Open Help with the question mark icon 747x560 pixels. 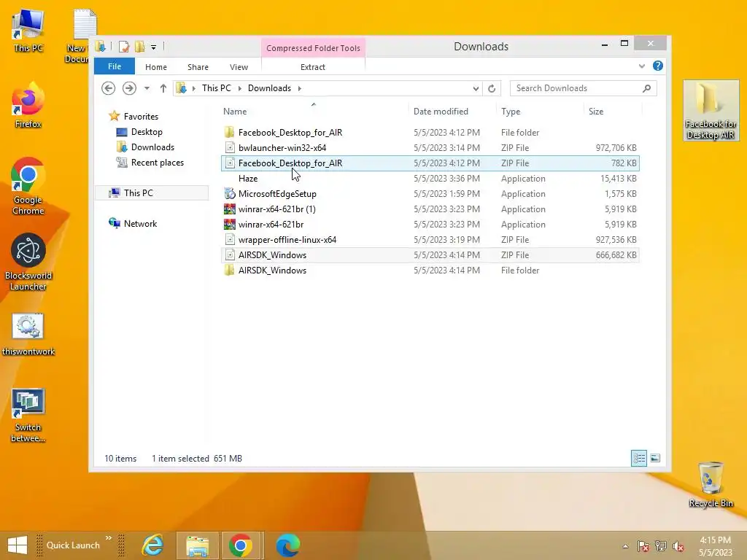pos(658,66)
